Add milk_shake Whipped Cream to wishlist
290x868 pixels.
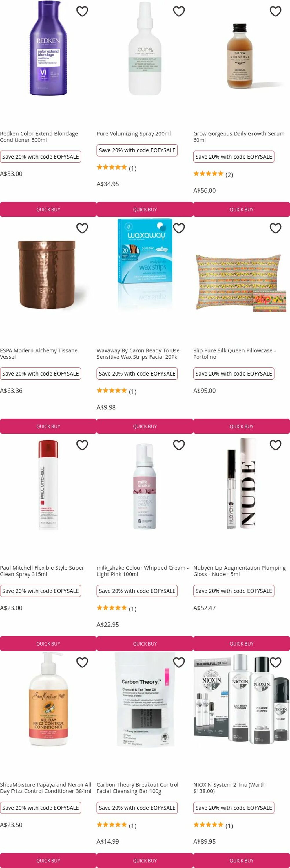[x=179, y=445]
